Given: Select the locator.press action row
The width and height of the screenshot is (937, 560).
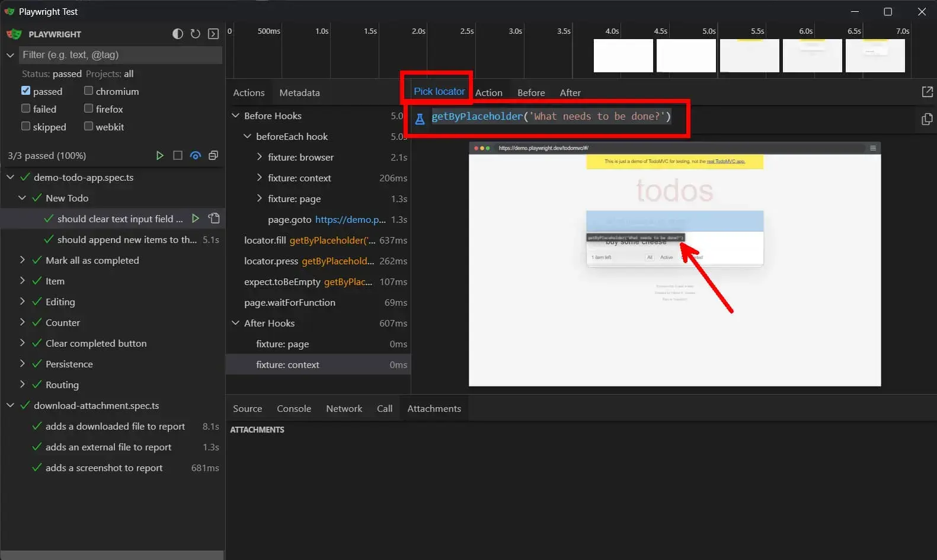Looking at the screenshot, I should point(318,261).
